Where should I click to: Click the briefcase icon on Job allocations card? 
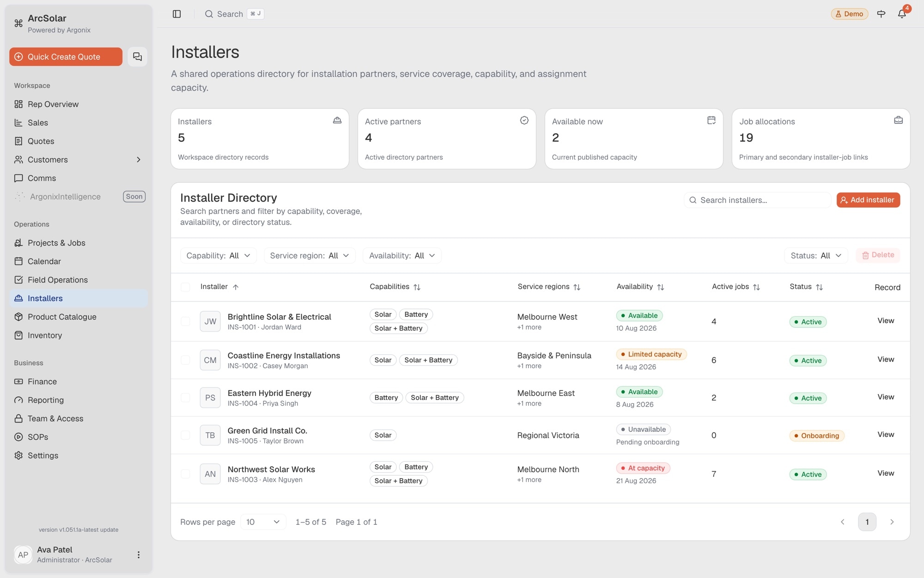[899, 120]
